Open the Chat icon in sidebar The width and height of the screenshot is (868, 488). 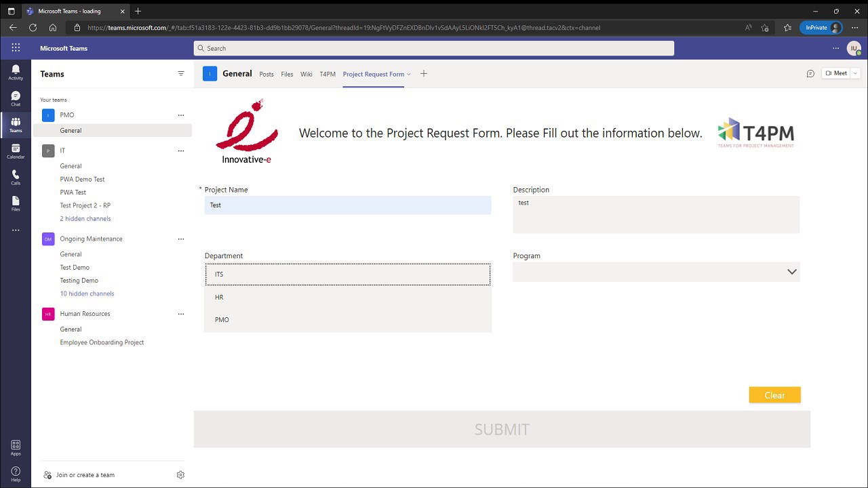point(16,99)
